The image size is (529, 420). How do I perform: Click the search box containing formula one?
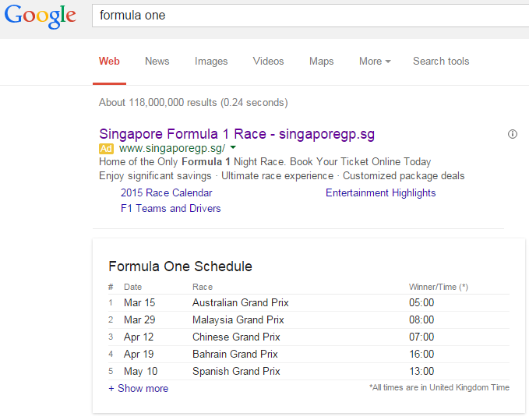point(310,16)
